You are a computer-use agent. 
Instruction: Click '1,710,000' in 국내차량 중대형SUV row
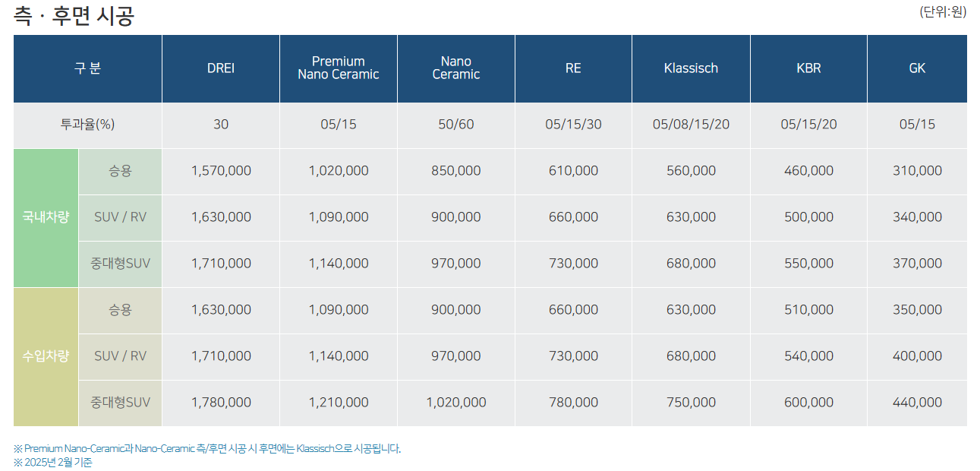click(221, 264)
